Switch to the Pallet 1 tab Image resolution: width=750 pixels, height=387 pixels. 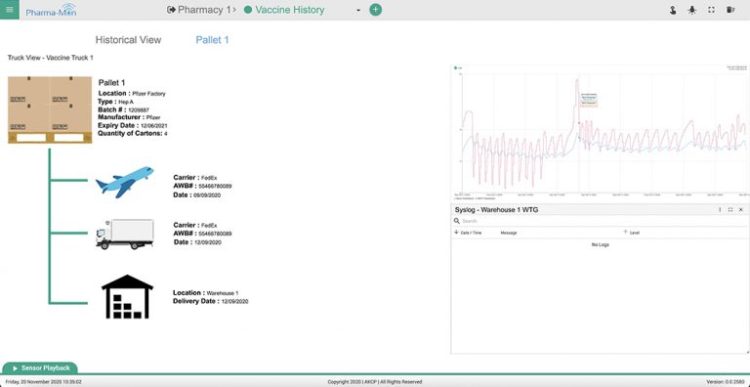tap(212, 40)
